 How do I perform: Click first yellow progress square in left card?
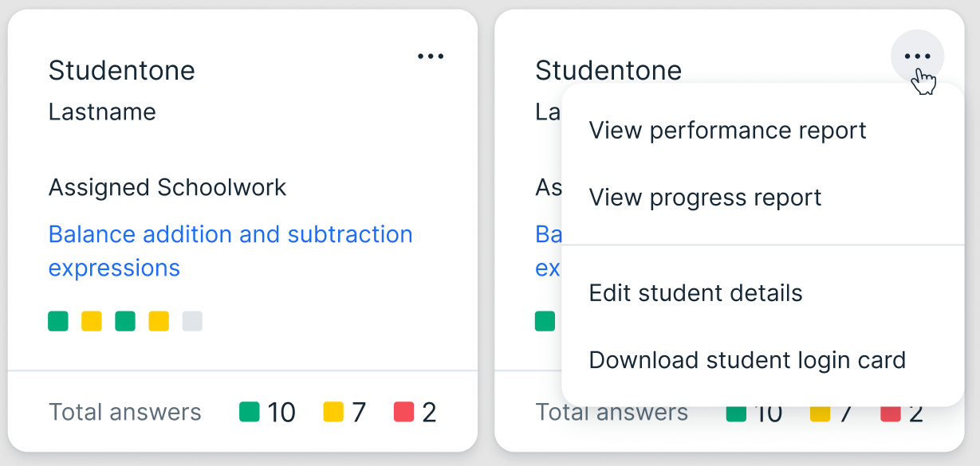92,321
